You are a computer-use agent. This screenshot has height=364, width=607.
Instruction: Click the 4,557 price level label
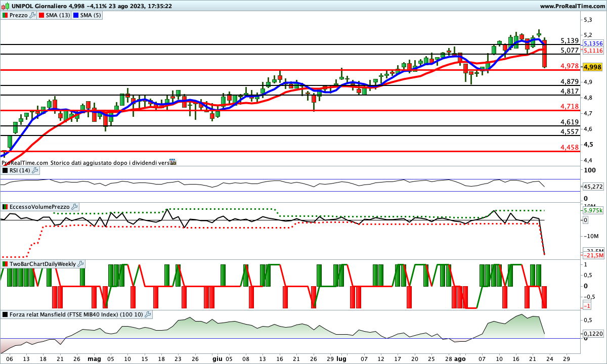pos(570,131)
